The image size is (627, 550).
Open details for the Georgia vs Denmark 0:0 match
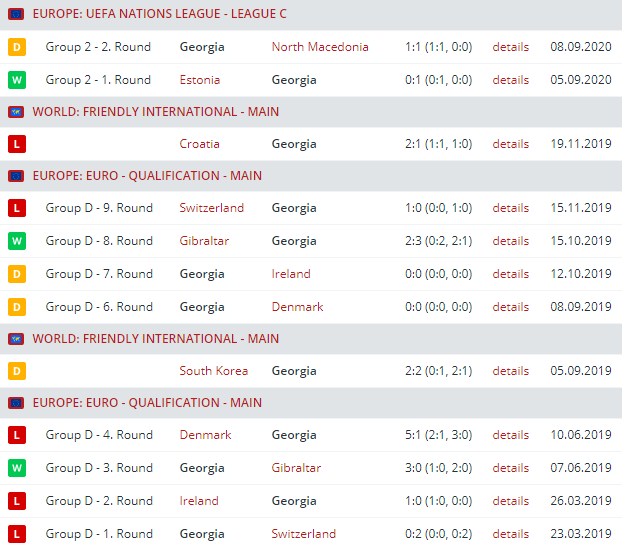[x=510, y=307]
